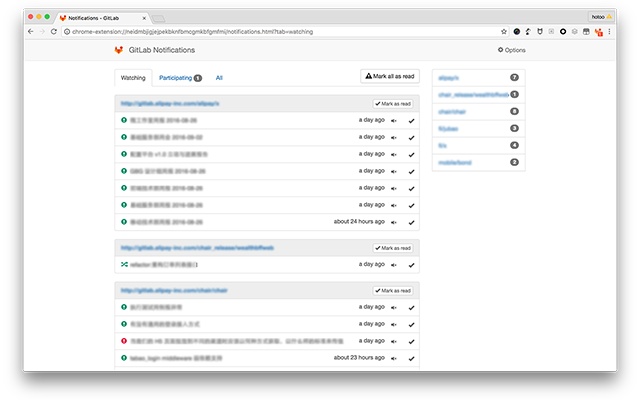Filter sidebar by alipay/s with 7 notifications
This screenshot has width=640, height=400.
pyautogui.click(x=478, y=78)
